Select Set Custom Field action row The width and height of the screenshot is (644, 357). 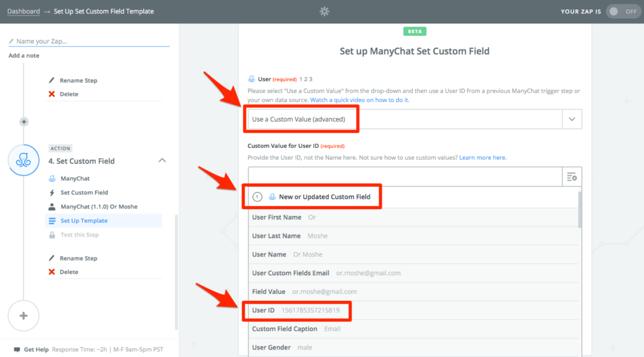point(104,193)
